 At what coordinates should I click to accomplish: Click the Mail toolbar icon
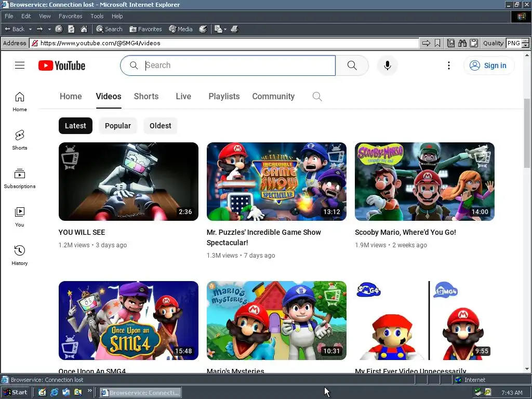[218, 29]
